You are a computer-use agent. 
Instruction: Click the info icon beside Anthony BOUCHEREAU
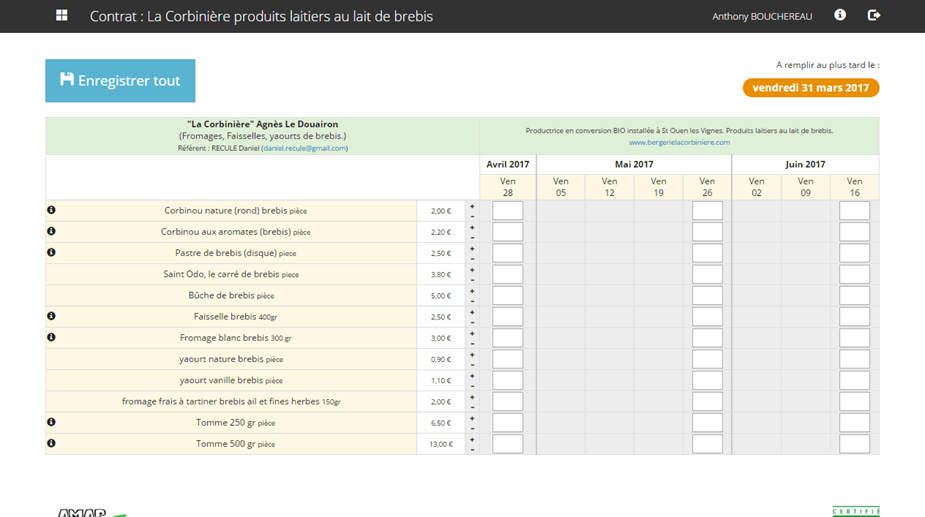[x=840, y=15]
